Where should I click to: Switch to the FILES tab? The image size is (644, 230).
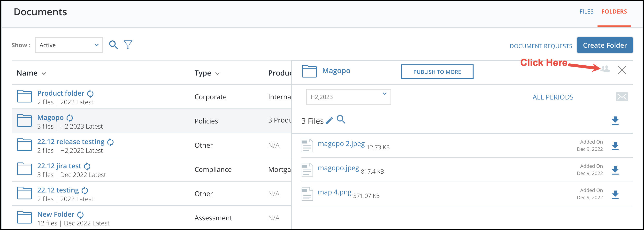(586, 12)
